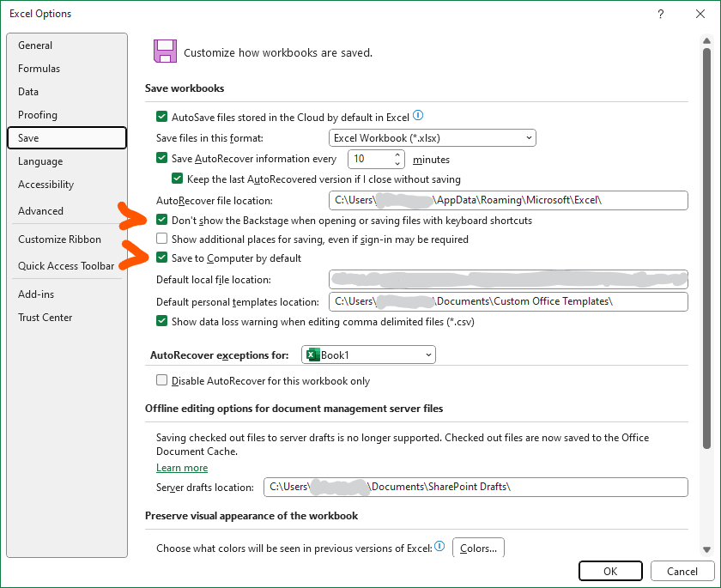
Task: Click the vertical scrollbar thumb
Action: tap(706, 248)
